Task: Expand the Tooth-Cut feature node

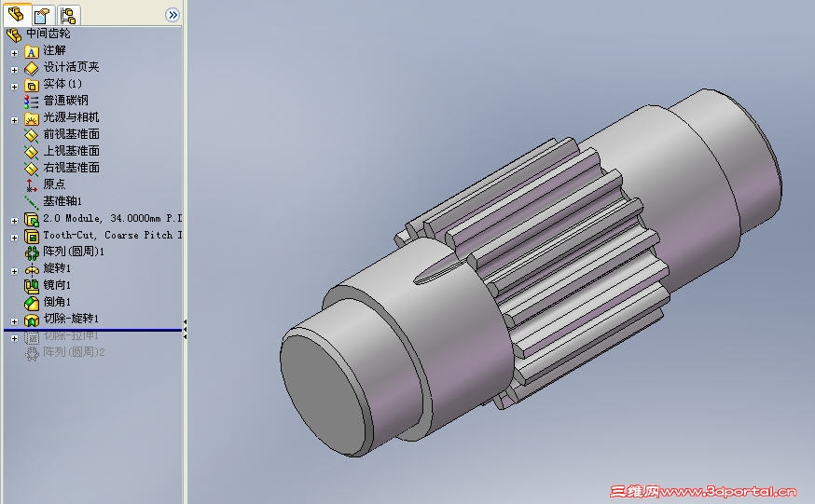Action: (15, 238)
